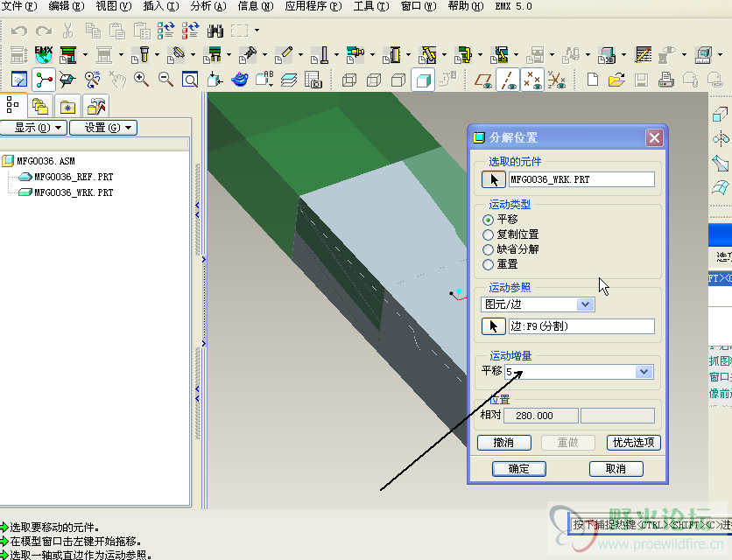Open the 分析(A) menu

click(x=208, y=6)
